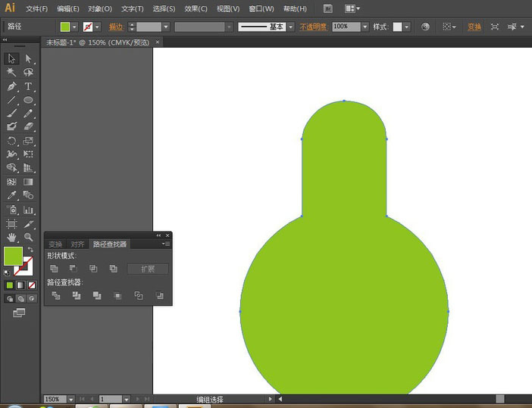Open the 效果(C) menu

[196, 8]
